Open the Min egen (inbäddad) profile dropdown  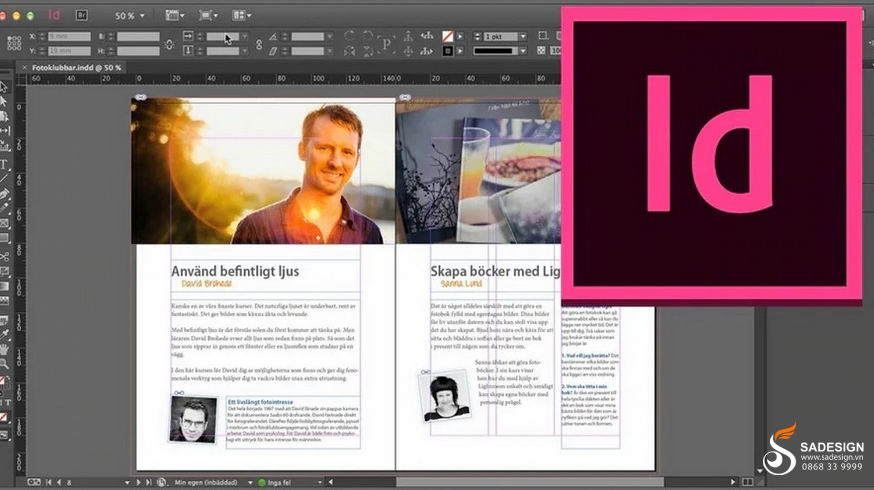[x=250, y=482]
